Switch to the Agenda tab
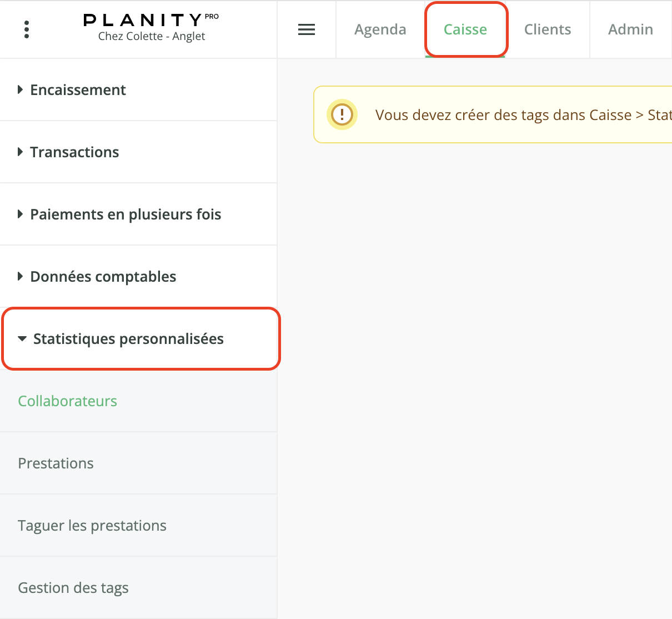672x619 pixels. 380,29
